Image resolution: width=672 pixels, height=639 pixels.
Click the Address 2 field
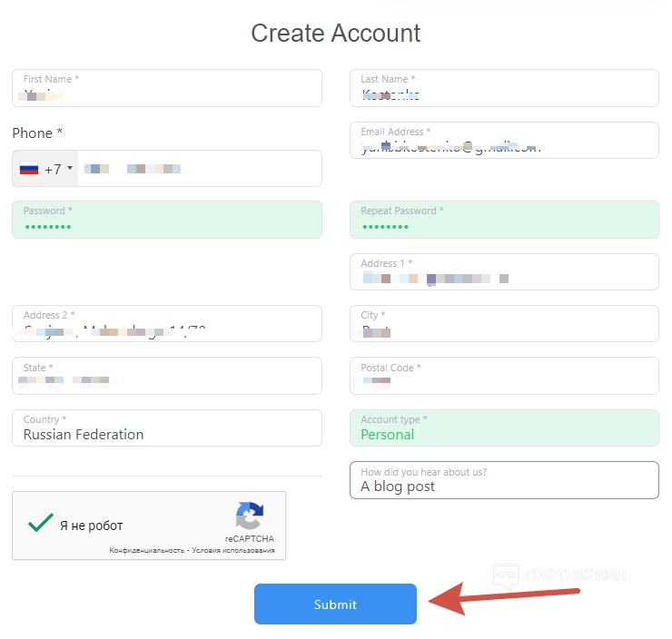point(166,324)
